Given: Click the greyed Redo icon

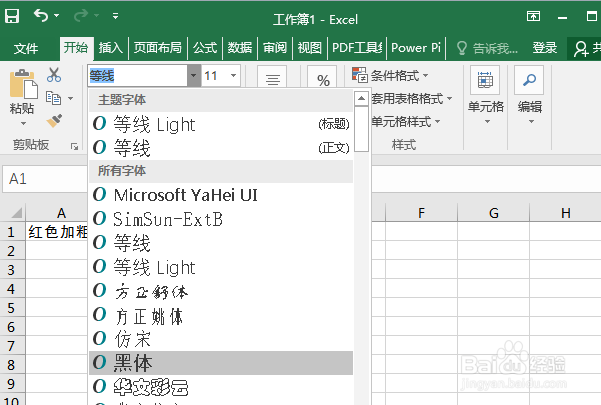Looking at the screenshot, I should click(x=81, y=16).
